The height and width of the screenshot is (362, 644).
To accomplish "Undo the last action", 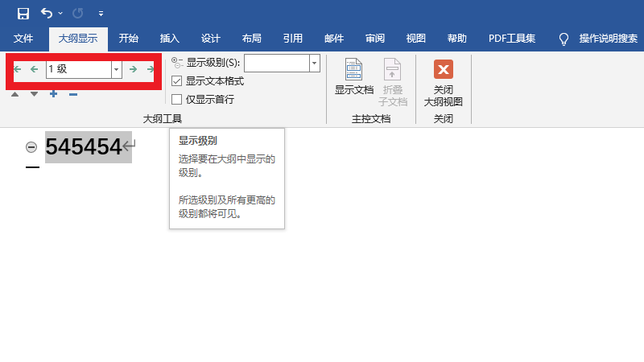I will point(47,14).
